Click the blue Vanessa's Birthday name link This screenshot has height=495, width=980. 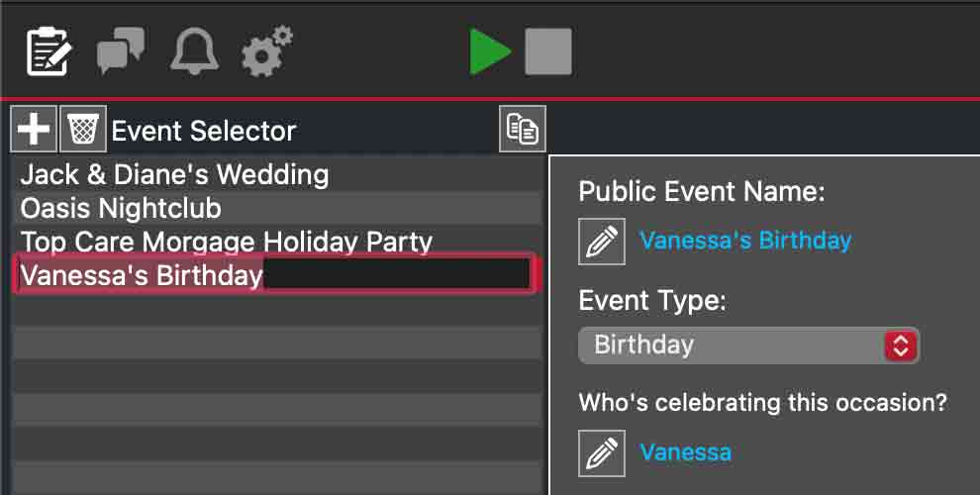(x=745, y=241)
